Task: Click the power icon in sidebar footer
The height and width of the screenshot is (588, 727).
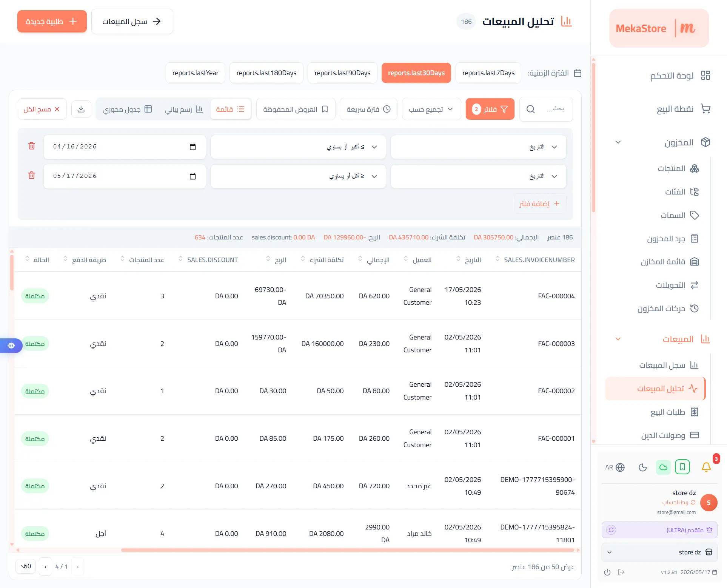Action: coord(607,572)
